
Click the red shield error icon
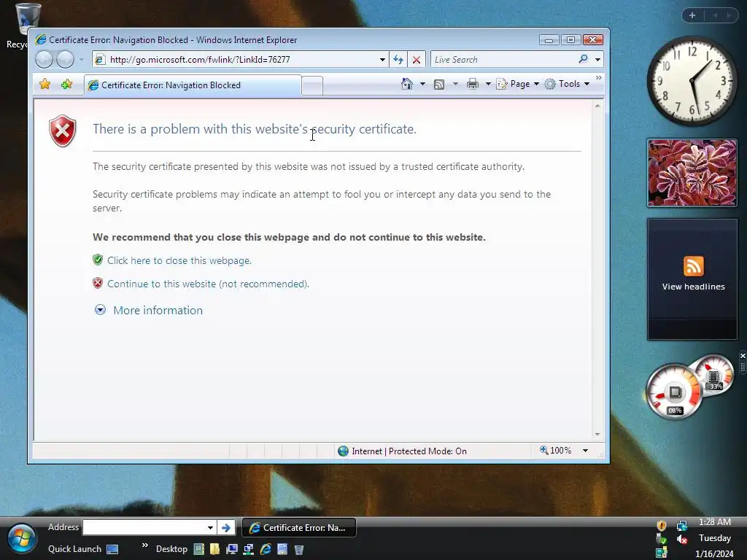point(63,131)
